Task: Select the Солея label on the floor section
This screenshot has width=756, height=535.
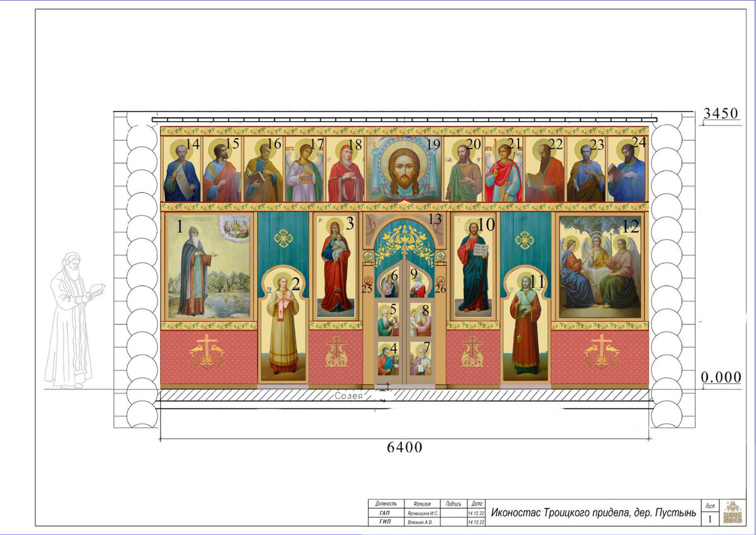Action: pyautogui.click(x=348, y=396)
